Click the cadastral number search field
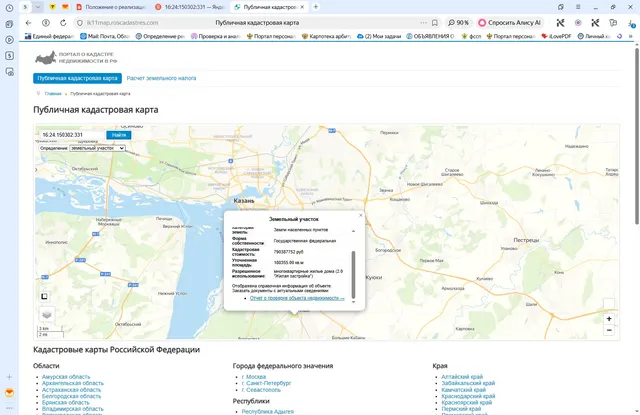Screen dimensions: 640x415 (x=72, y=135)
